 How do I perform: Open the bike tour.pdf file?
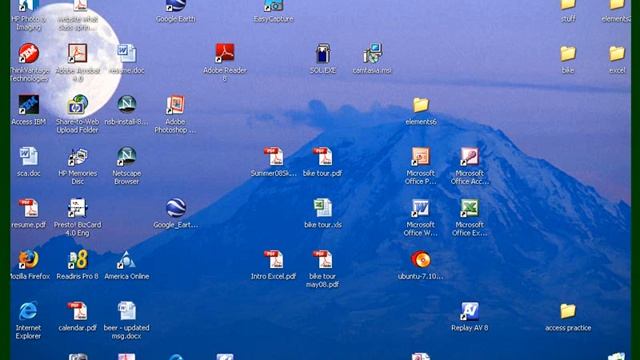322,156
